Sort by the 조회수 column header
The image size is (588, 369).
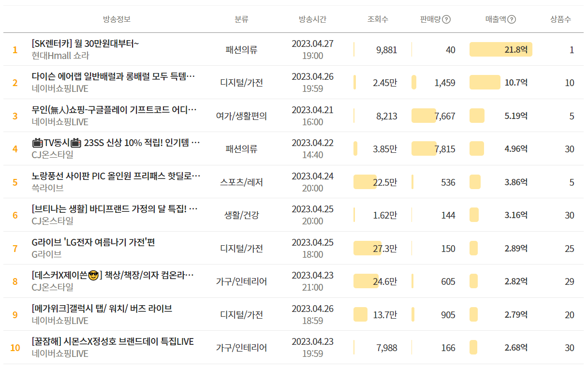[x=378, y=19]
